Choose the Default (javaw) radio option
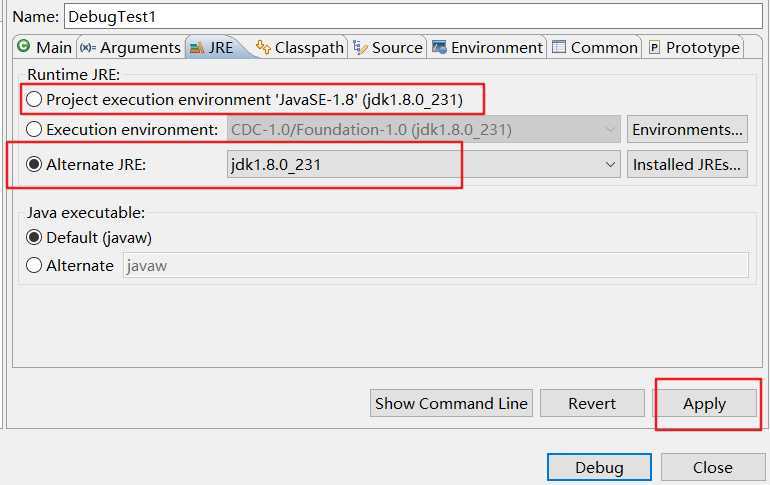Viewport: 770px width, 485px height. pyautogui.click(x=34, y=237)
